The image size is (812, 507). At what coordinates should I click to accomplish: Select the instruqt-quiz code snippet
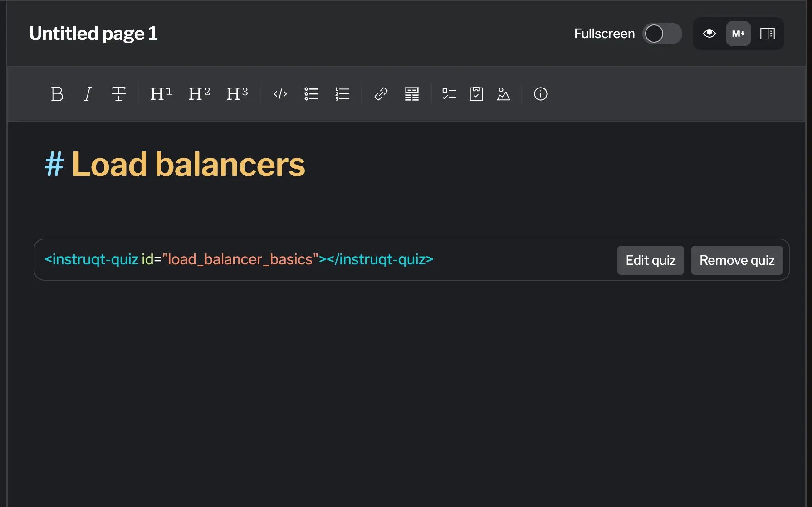pyautogui.click(x=238, y=259)
